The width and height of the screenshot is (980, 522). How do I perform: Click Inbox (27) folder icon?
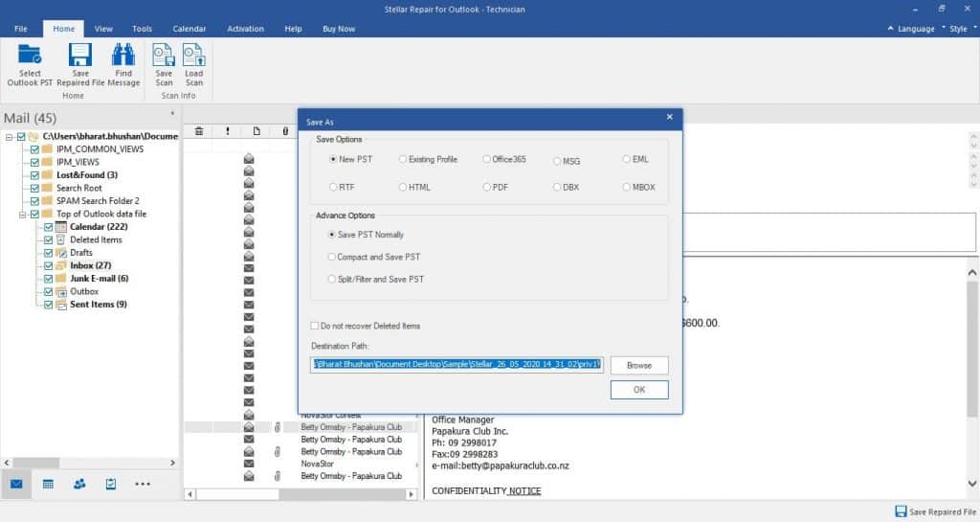[60, 265]
